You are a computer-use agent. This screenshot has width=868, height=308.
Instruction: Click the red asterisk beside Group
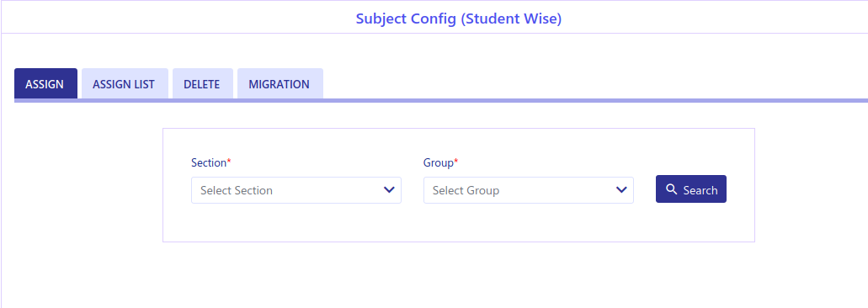[456, 162]
